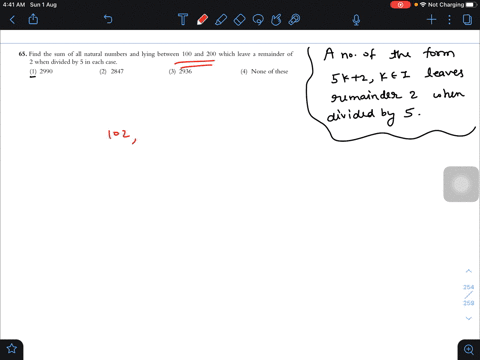Tap question number 65 text
The width and height of the screenshot is (480, 360).
(x=23, y=54)
